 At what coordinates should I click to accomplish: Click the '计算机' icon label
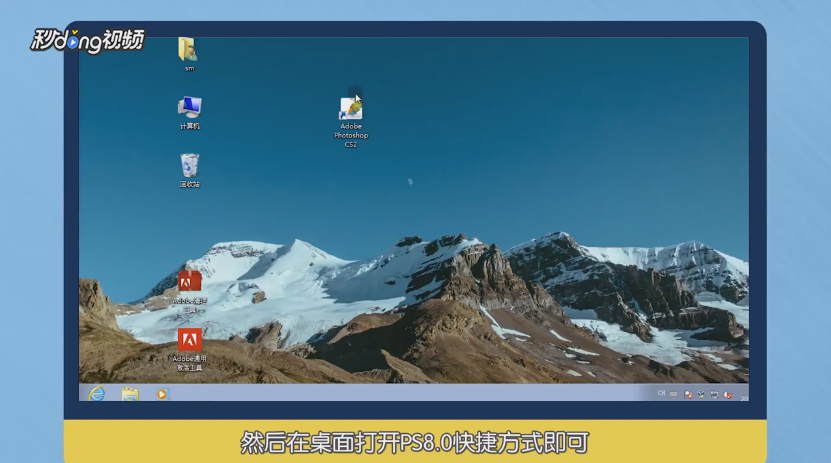pyautogui.click(x=190, y=126)
